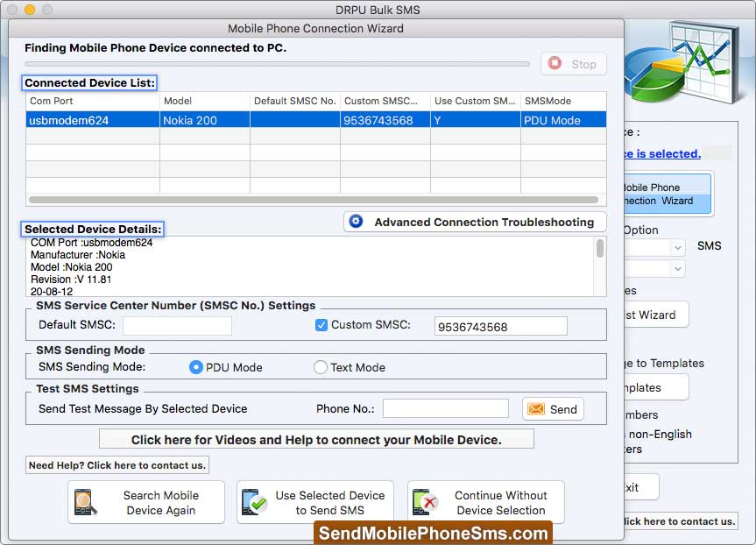Click the Default SMSC input field
Image resolution: width=756 pixels, height=545 pixels.
[178, 326]
